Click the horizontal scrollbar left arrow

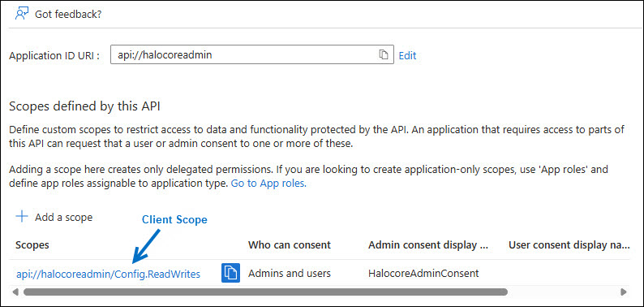click(15, 292)
